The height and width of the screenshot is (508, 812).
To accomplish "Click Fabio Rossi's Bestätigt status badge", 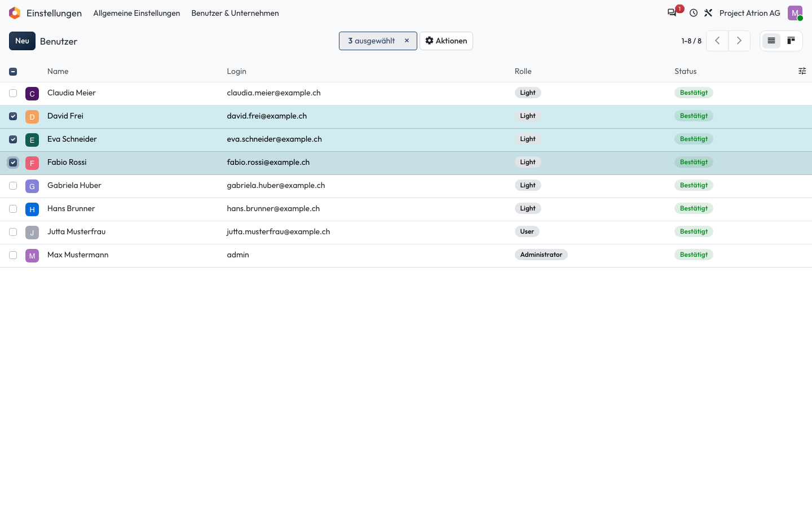I will point(694,162).
